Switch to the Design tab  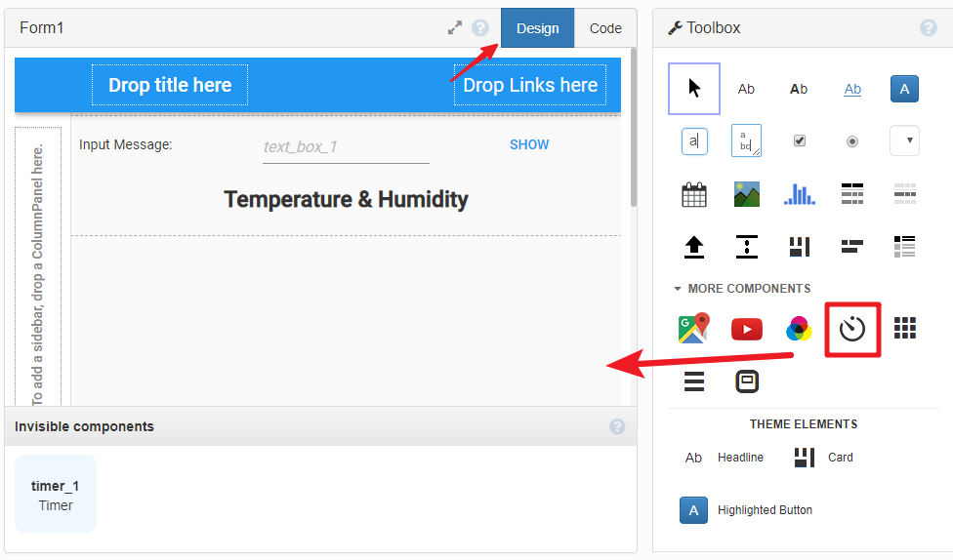(537, 28)
